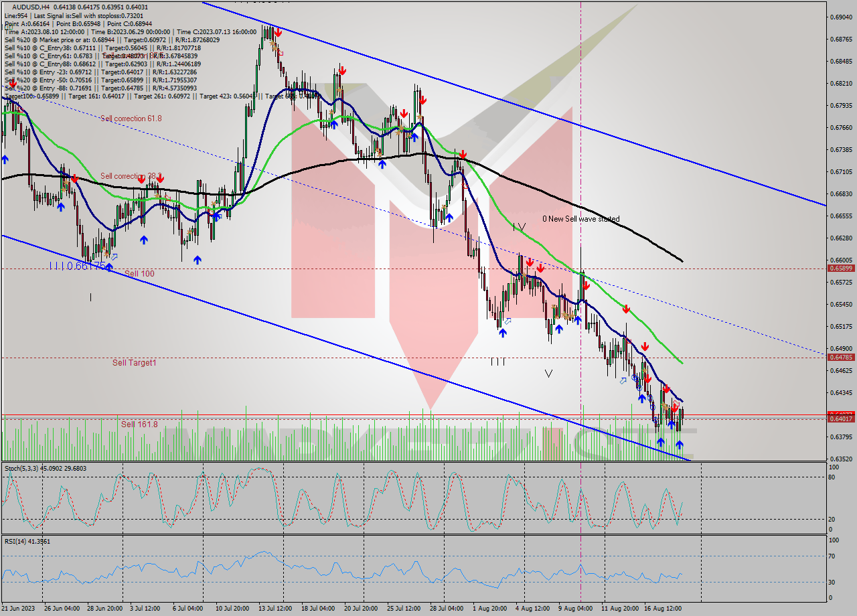
Task: Click the 0.65450 price axis value
Action: pyautogui.click(x=841, y=304)
